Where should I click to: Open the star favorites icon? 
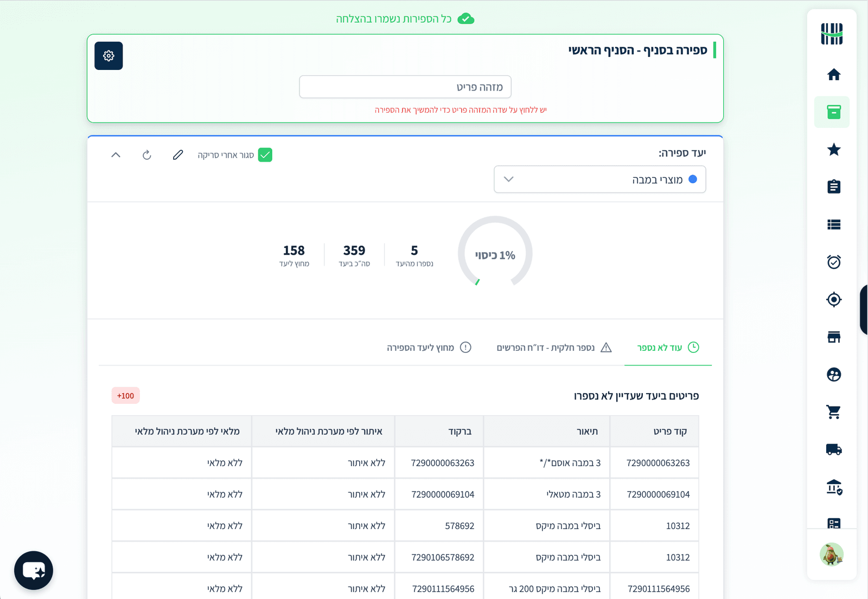834,150
